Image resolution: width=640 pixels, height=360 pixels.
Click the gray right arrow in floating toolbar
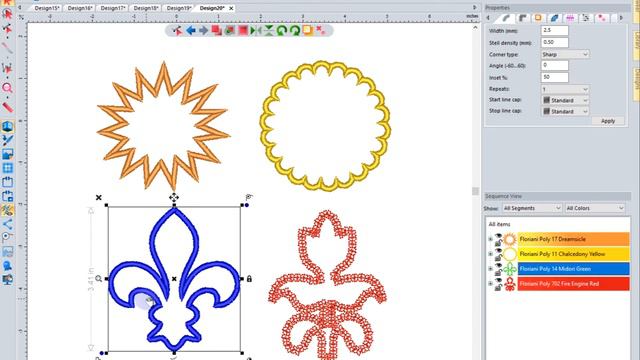pos(203,31)
